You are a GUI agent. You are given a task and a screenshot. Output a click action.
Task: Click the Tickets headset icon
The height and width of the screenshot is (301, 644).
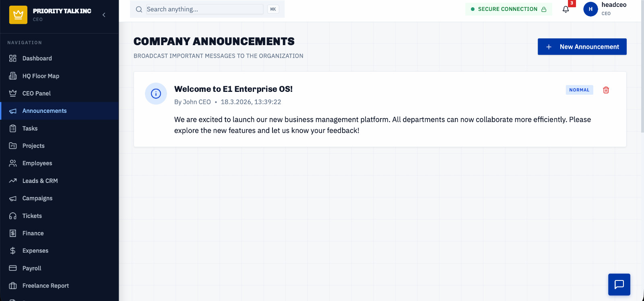coord(13,216)
